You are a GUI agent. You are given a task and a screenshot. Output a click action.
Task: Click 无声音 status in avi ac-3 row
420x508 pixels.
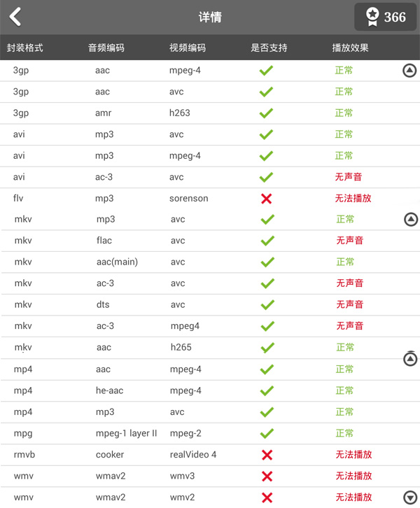(x=349, y=177)
